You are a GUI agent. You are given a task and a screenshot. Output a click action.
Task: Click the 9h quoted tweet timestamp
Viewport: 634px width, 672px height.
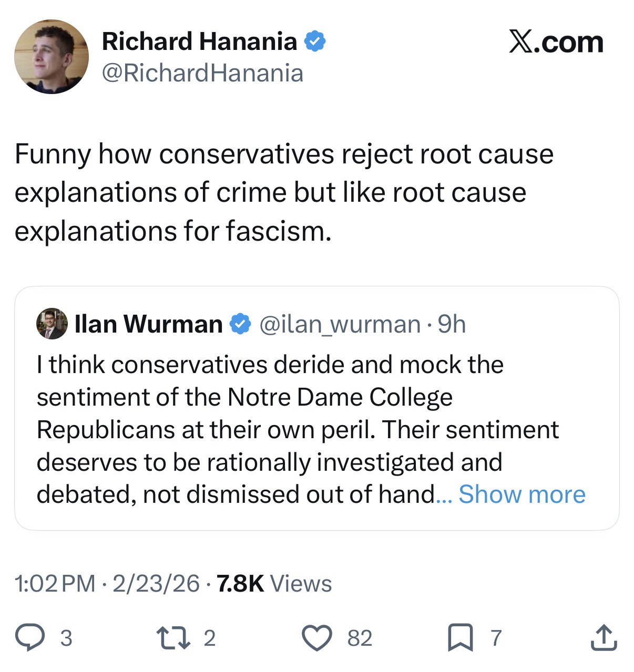click(452, 324)
